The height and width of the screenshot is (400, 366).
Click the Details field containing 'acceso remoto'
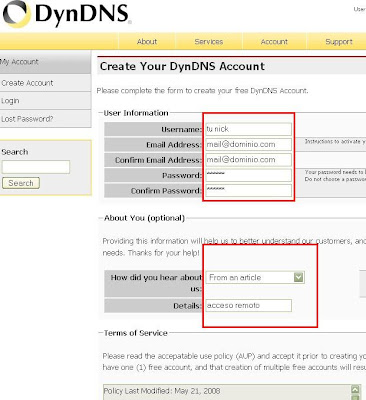tap(248, 305)
